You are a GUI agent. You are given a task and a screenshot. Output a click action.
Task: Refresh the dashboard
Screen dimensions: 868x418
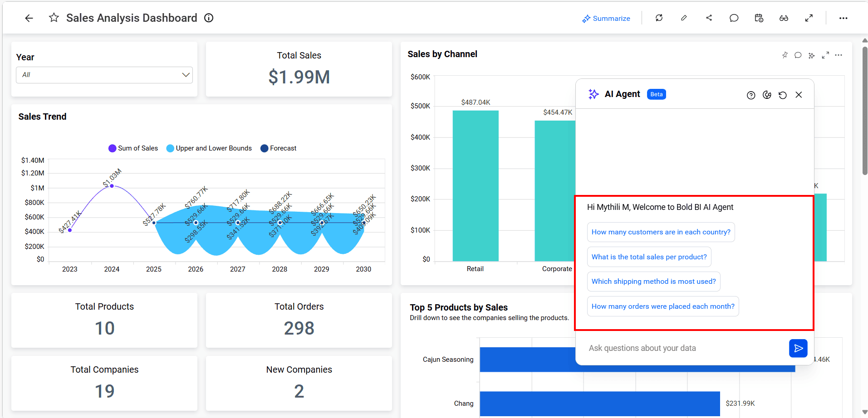click(x=659, y=18)
